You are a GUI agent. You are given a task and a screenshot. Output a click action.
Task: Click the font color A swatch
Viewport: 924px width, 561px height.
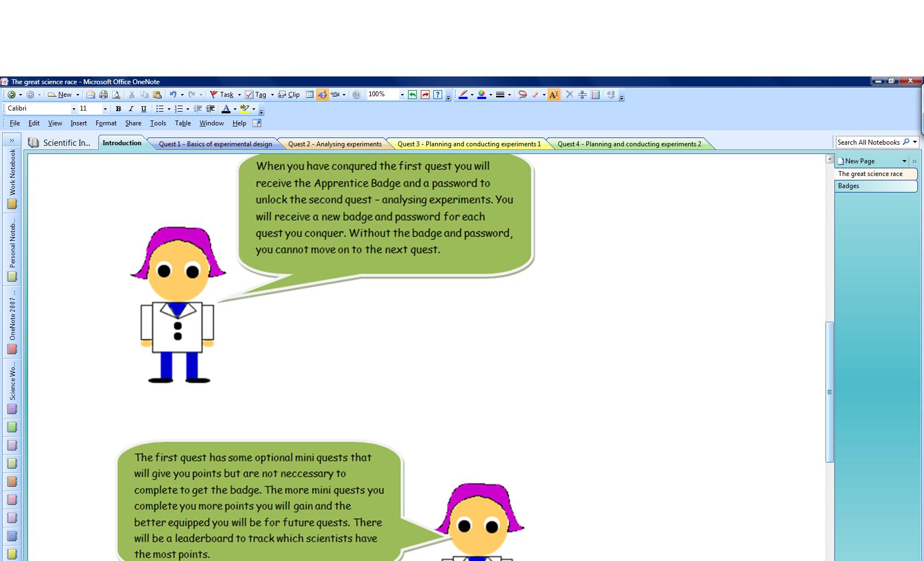[226, 109]
